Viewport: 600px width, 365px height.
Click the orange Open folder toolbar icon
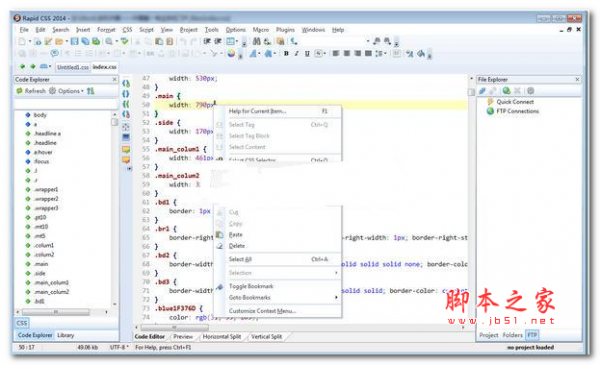59,41
